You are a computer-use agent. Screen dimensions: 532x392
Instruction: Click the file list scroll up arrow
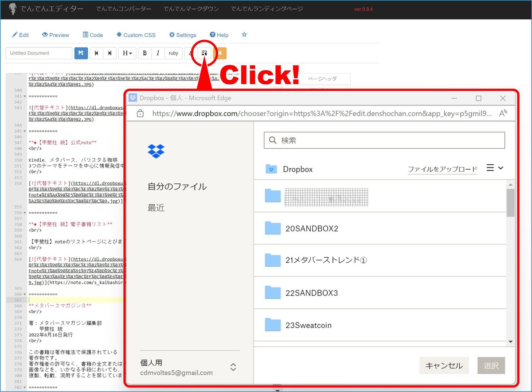click(510, 184)
